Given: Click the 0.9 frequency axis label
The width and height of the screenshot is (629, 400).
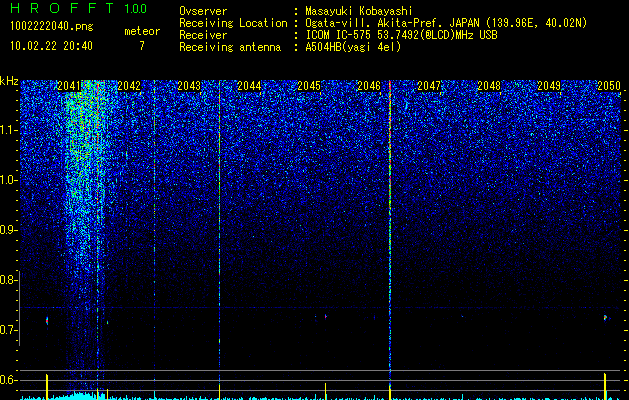Looking at the screenshot, I should 6,230.
